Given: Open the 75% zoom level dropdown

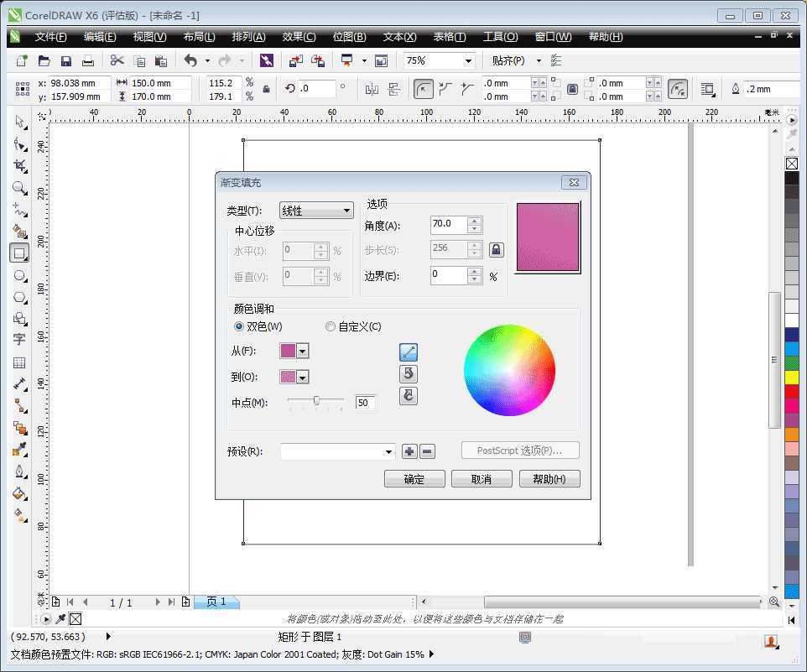Looking at the screenshot, I should pyautogui.click(x=465, y=60).
